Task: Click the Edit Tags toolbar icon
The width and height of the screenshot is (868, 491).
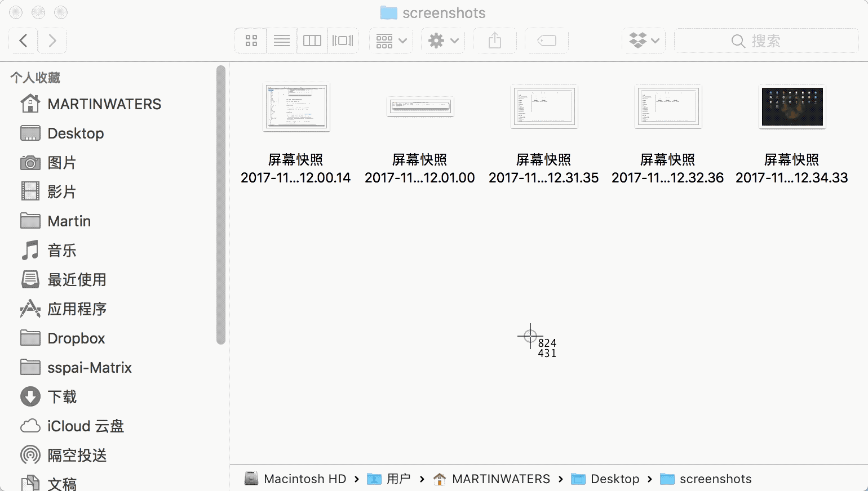Action: 546,41
